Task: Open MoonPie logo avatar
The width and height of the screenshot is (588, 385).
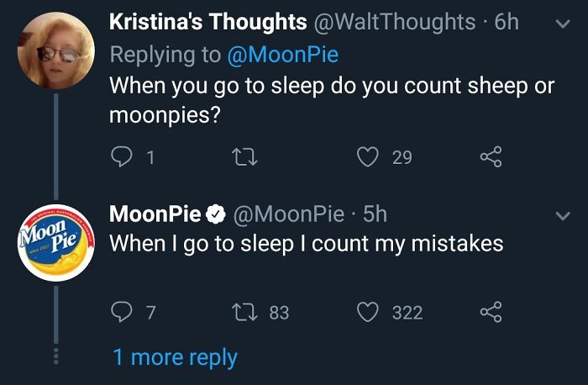Action: pos(55,243)
